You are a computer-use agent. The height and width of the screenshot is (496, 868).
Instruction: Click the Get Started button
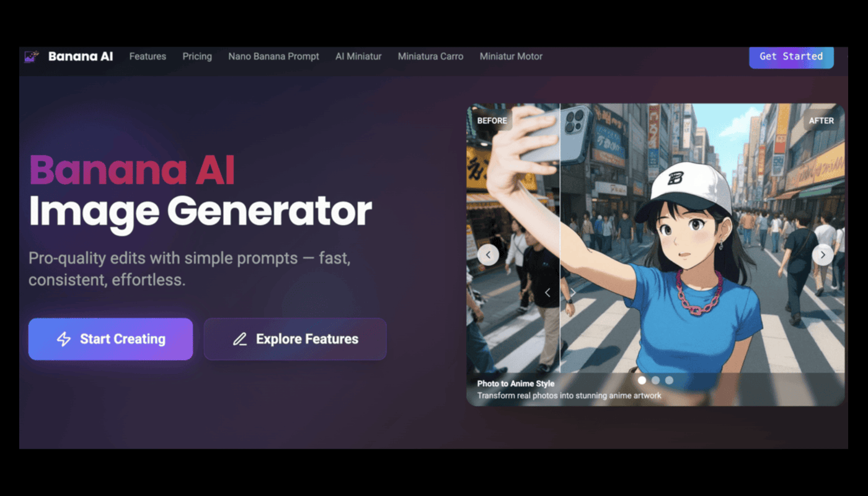click(791, 56)
